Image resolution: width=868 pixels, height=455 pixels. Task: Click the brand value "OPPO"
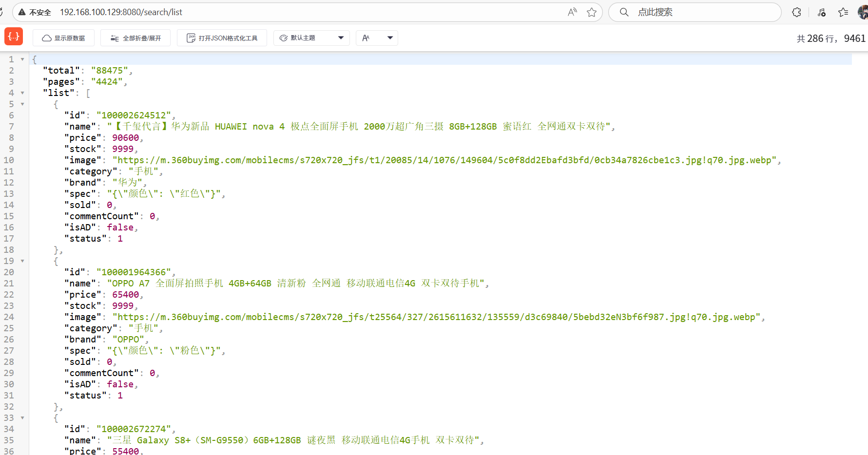tap(128, 340)
